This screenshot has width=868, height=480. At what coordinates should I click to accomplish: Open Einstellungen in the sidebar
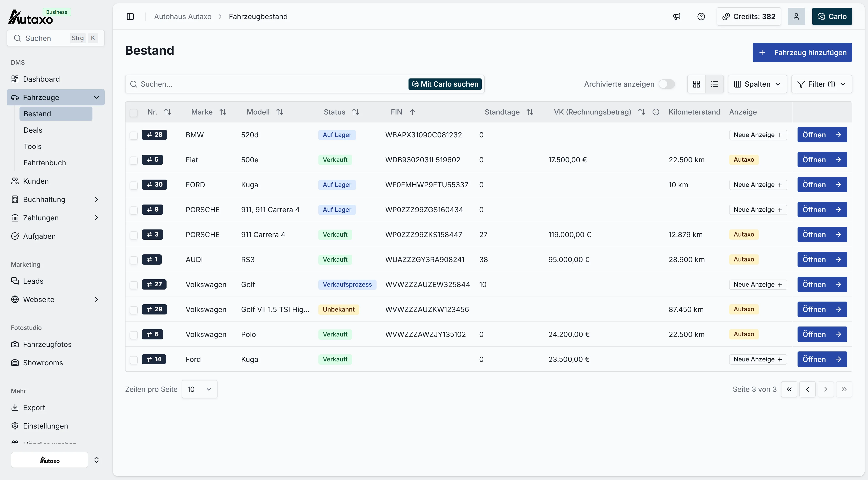click(56, 426)
